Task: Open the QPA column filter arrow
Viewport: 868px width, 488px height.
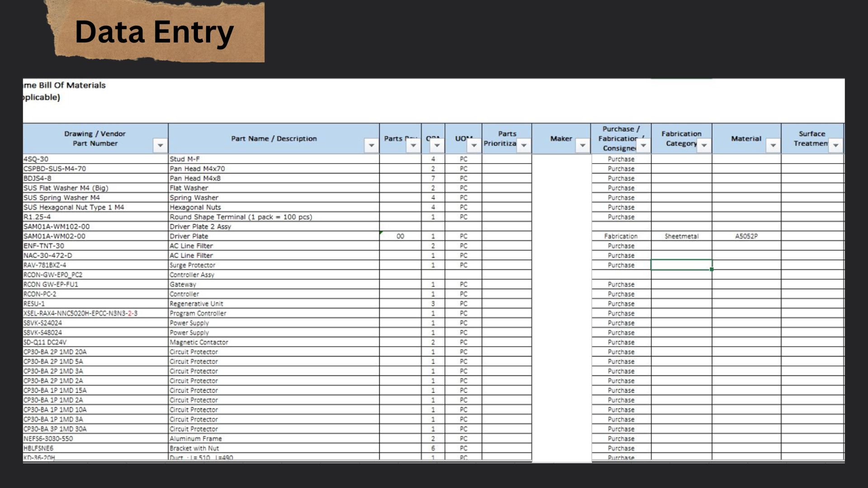Action: pyautogui.click(x=437, y=145)
